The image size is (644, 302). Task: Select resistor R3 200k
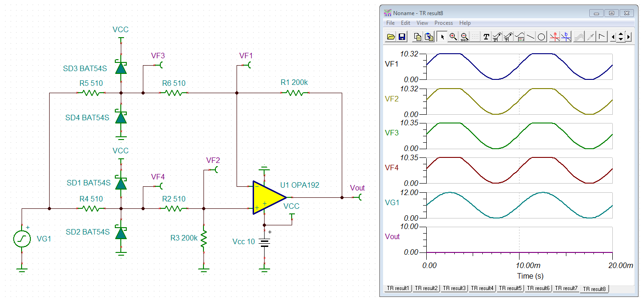point(203,238)
